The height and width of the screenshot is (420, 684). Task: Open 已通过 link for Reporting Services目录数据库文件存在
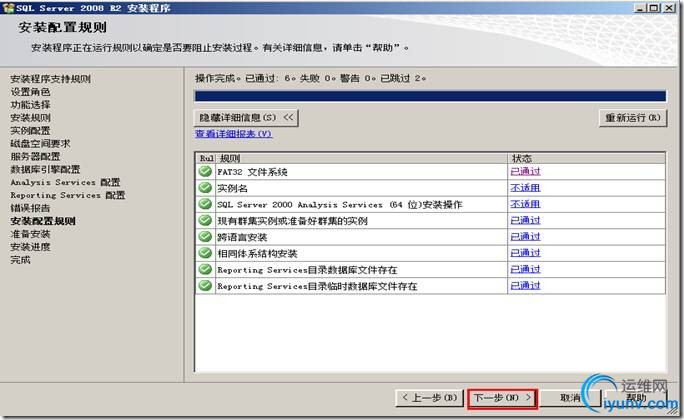(x=525, y=269)
